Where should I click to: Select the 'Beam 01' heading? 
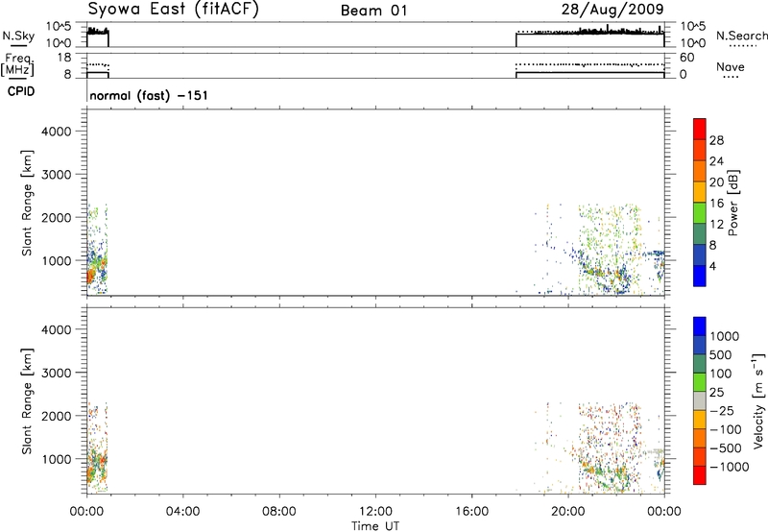(374, 11)
